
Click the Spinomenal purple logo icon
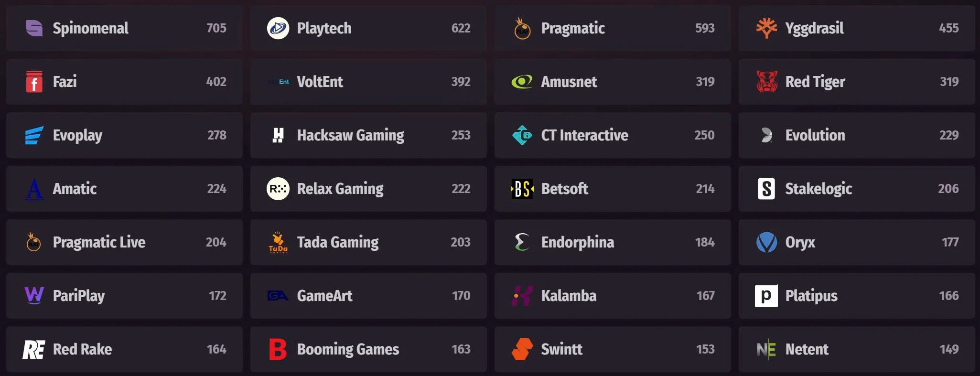(34, 28)
